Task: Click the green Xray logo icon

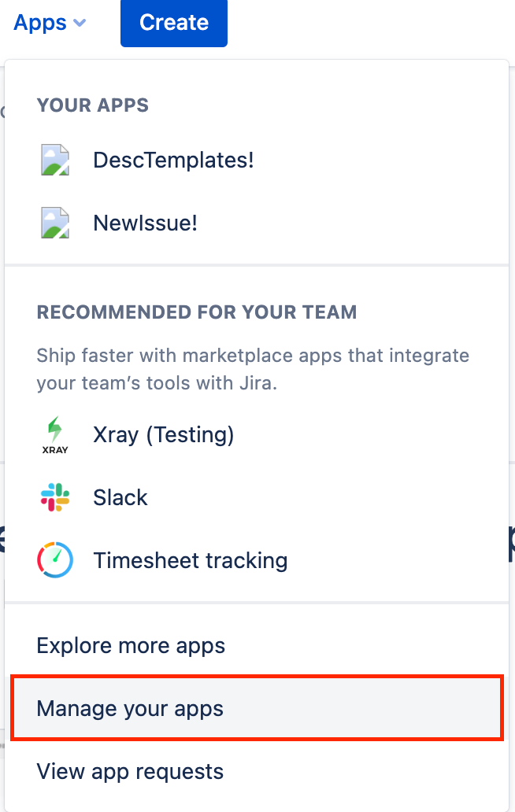Action: click(55, 430)
